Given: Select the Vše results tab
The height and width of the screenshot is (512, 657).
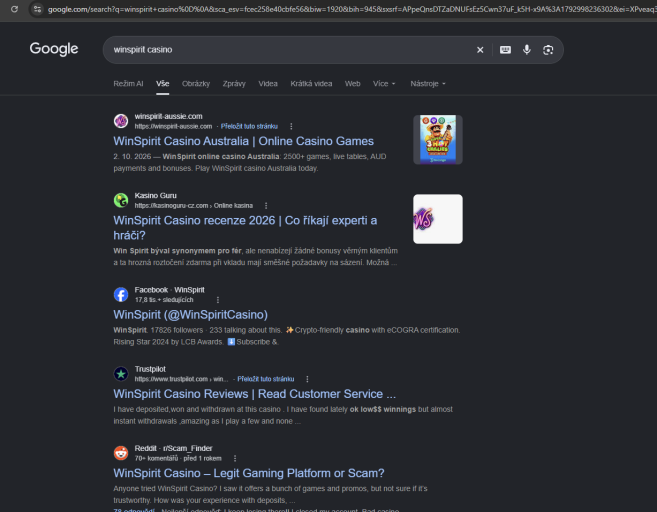Looking at the screenshot, I should 163,83.
